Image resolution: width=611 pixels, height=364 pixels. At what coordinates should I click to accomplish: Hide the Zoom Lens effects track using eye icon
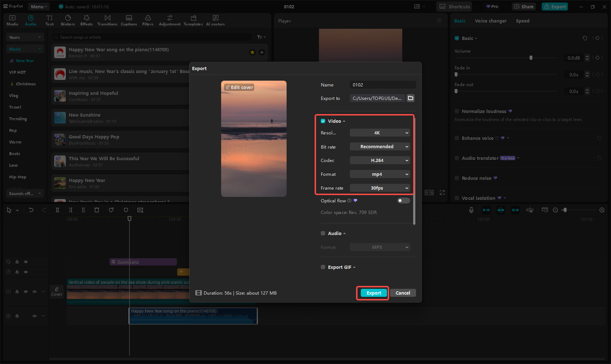[x=26, y=262]
